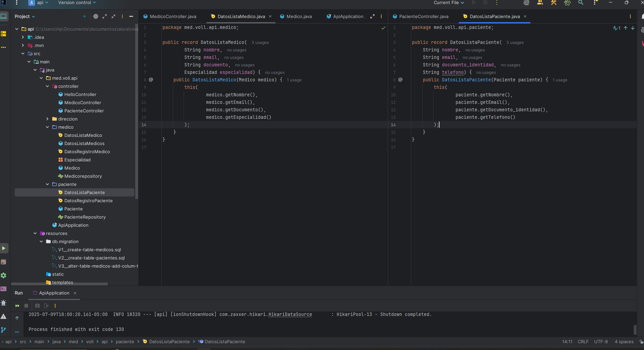The image size is (644, 350).
Task: Switch to MedicoController.java tab
Action: (x=170, y=16)
